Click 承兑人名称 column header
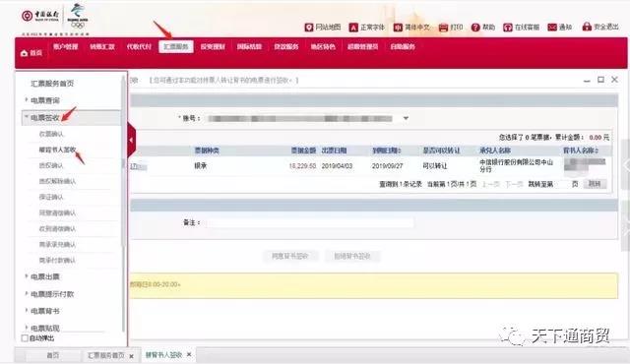The width and height of the screenshot is (630, 364). pyautogui.click(x=495, y=151)
